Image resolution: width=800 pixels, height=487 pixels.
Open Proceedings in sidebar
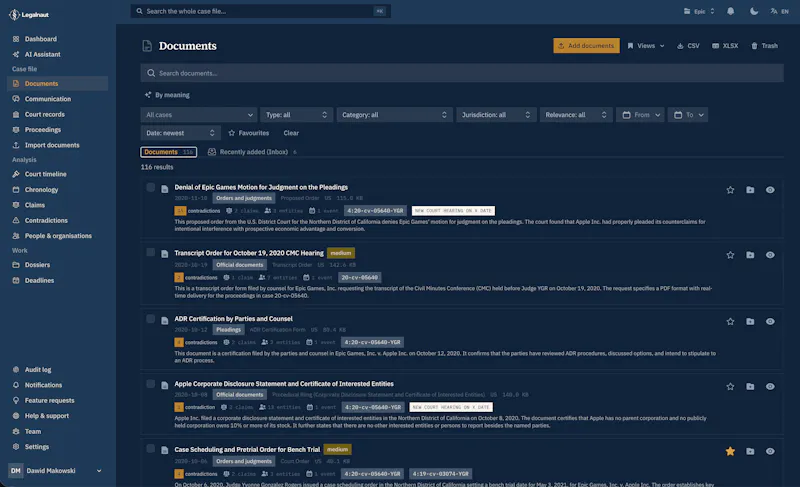point(42,130)
